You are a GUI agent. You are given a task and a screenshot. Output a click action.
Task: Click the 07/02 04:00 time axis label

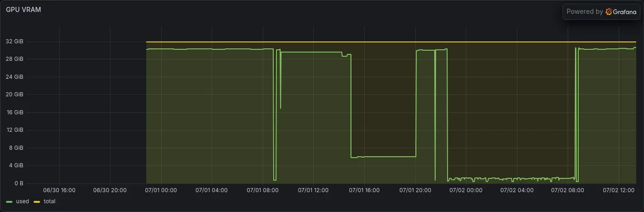pos(517,190)
